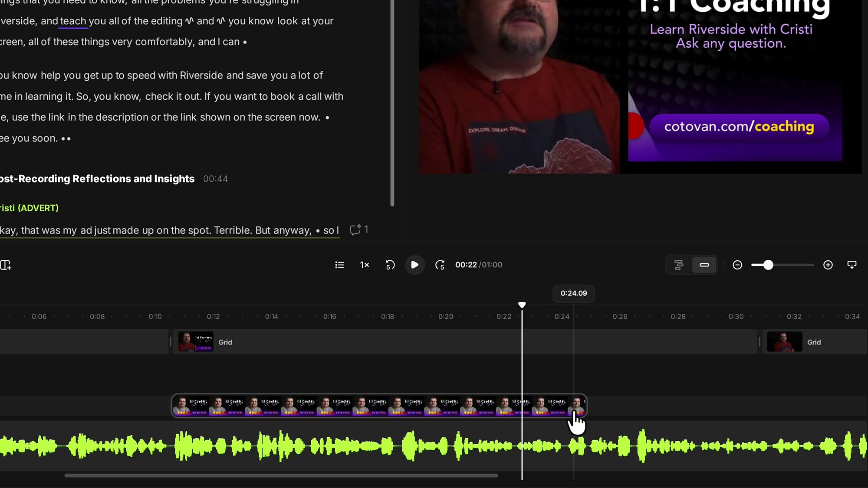Zoom out the timeline with minus icon

coord(737,265)
